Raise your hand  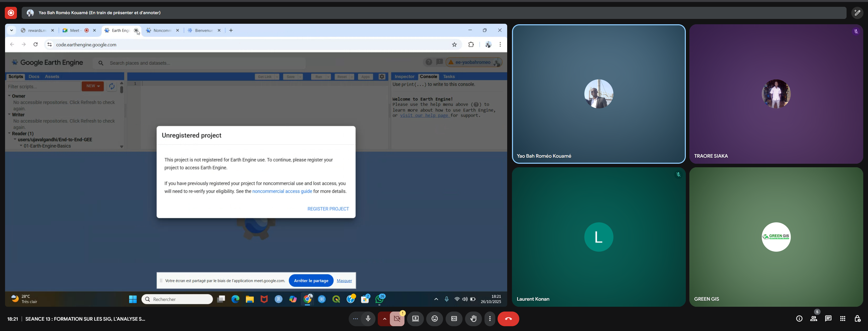click(x=473, y=319)
